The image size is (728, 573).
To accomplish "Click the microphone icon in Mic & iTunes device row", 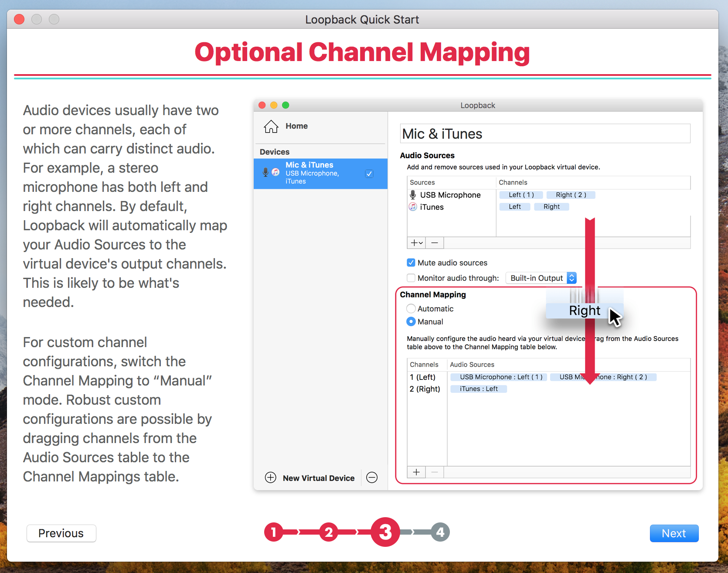I will 265,172.
